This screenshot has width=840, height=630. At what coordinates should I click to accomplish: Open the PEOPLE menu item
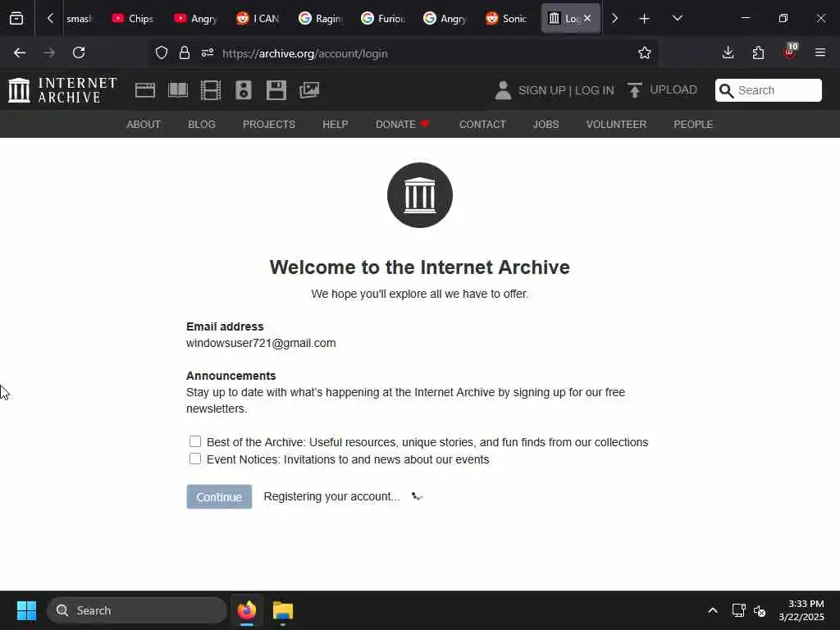pos(693,125)
